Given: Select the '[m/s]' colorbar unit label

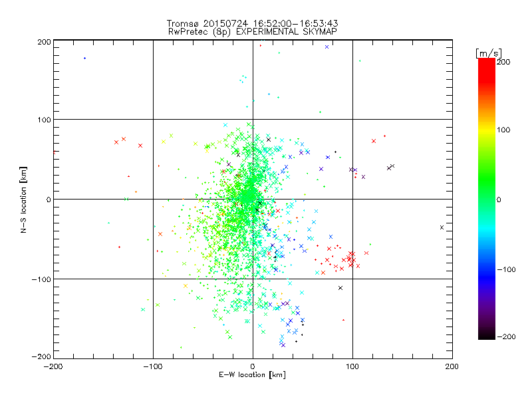Looking at the screenshot, I should [489, 53].
